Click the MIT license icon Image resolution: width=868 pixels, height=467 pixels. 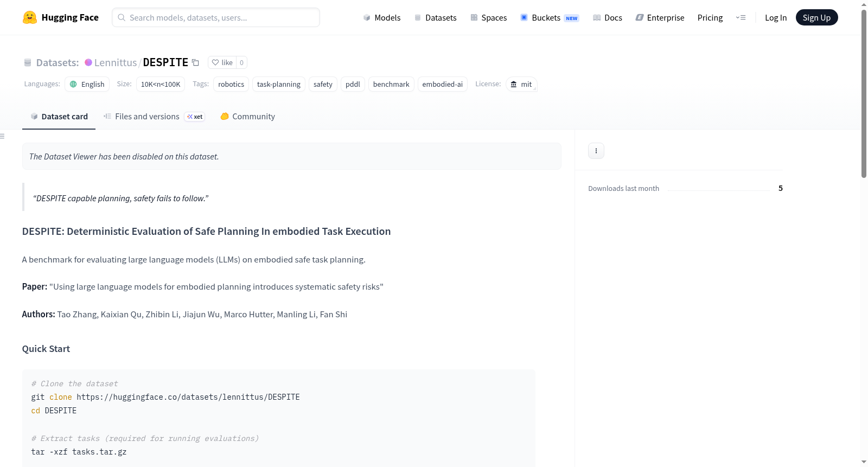point(514,84)
